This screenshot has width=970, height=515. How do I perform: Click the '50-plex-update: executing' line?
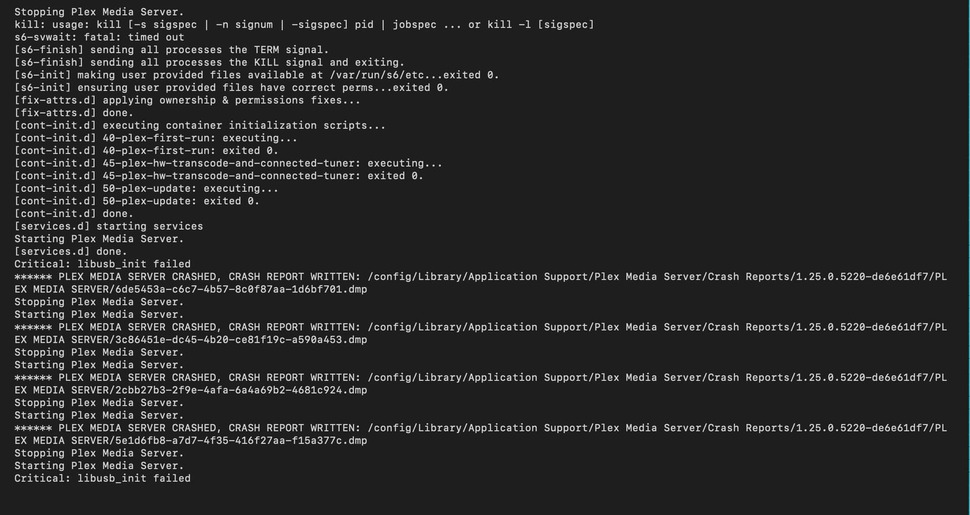pos(146,188)
